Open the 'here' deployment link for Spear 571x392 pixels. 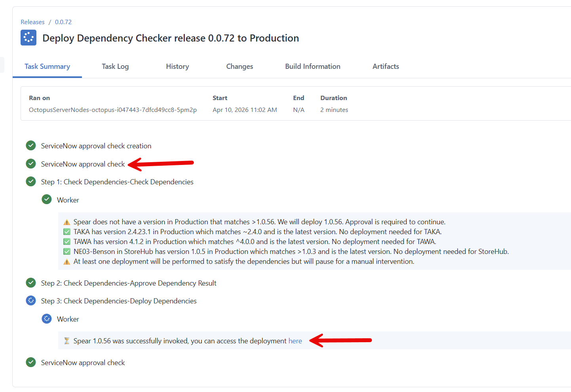pos(295,341)
